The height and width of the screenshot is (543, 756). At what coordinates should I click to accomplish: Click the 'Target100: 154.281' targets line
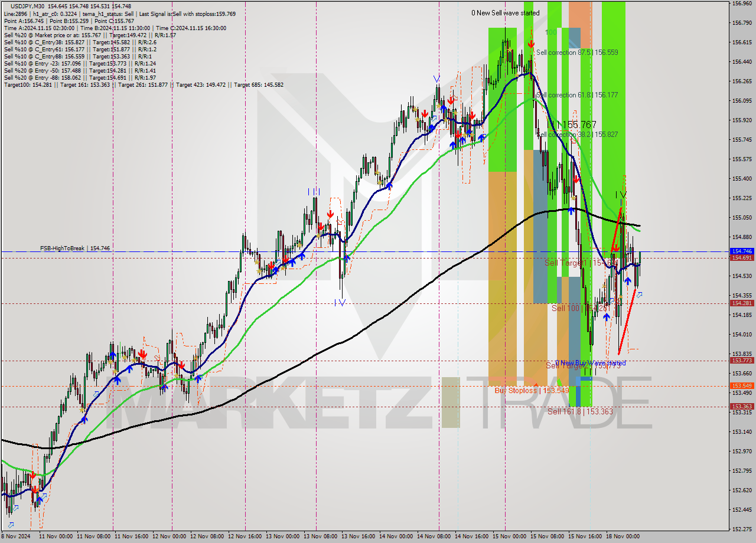[x=144, y=84]
